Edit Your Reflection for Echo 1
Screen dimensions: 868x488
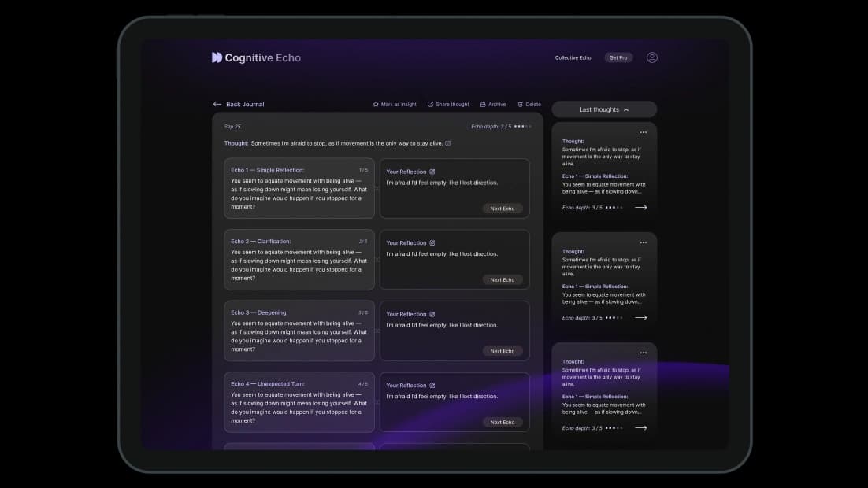point(432,172)
